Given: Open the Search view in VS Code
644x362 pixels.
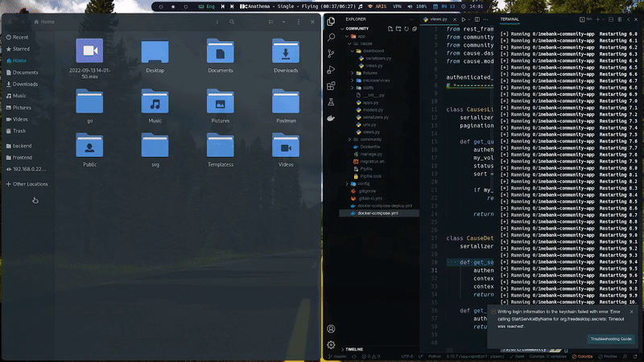Looking at the screenshot, I should (331, 37).
